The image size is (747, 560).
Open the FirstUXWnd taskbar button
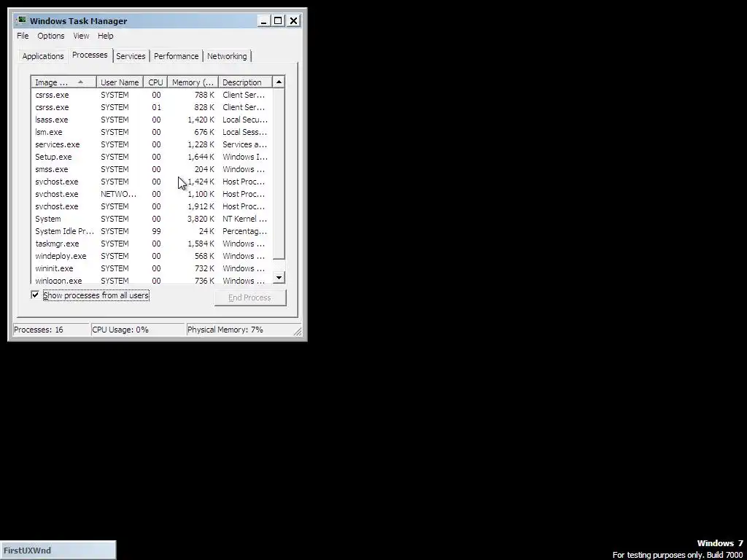pos(58,550)
